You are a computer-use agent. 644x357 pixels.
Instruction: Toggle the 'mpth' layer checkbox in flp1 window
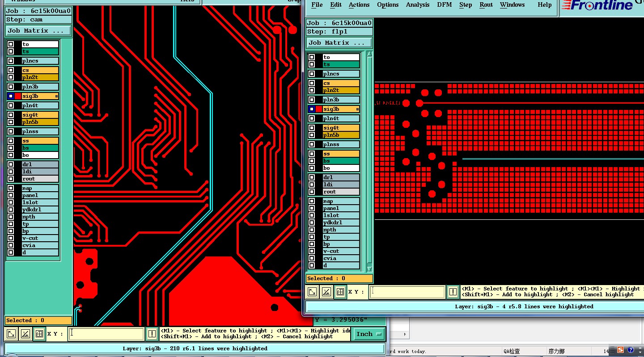[312, 230]
